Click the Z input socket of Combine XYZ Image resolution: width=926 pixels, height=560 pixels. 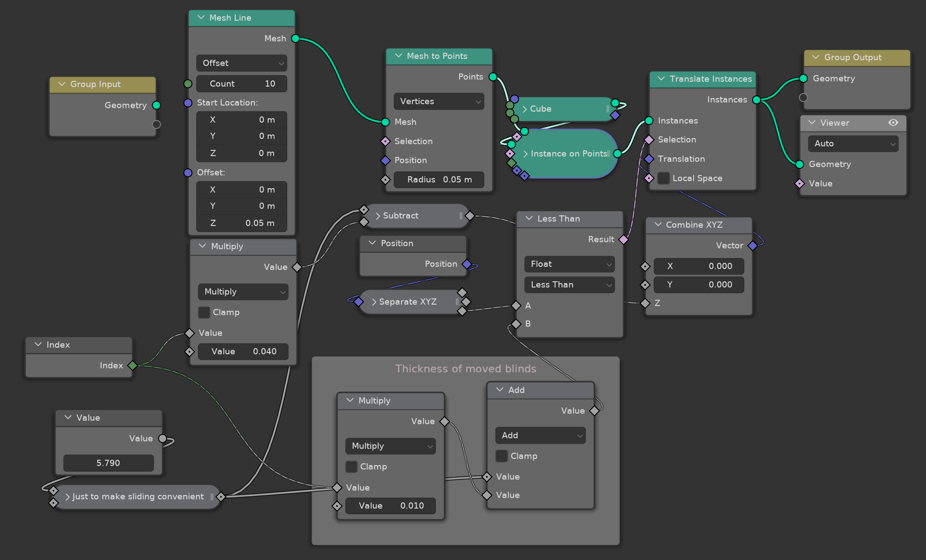point(645,303)
